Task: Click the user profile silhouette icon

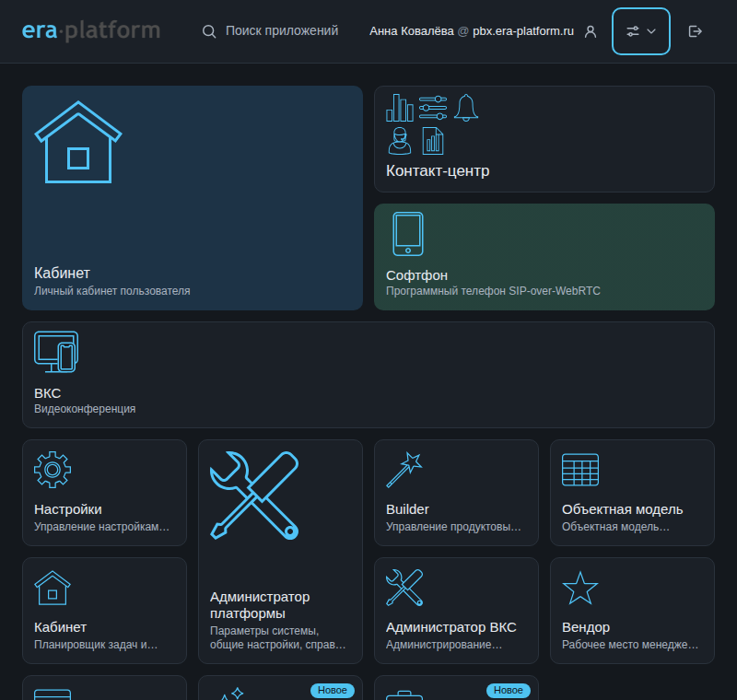Action: (591, 31)
